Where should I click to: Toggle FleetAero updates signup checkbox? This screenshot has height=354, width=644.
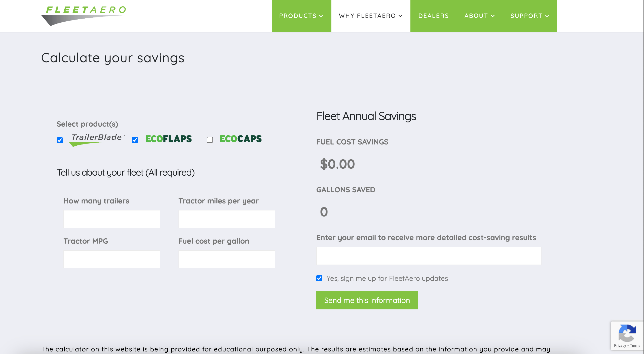[319, 278]
